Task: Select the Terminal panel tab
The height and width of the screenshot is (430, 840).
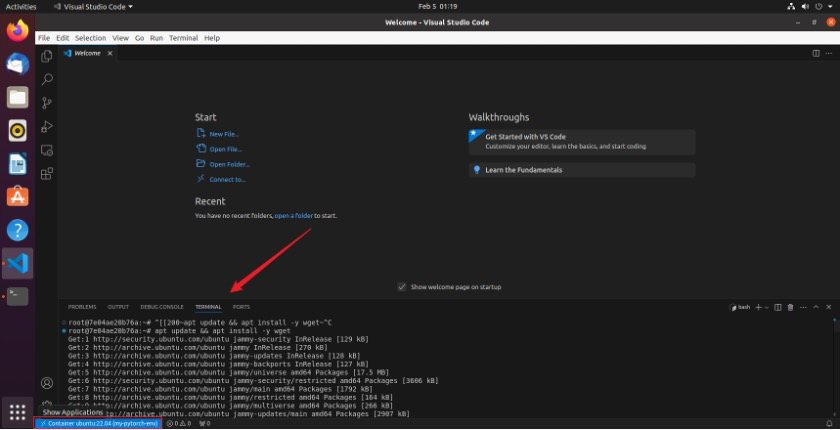Action: [x=208, y=307]
